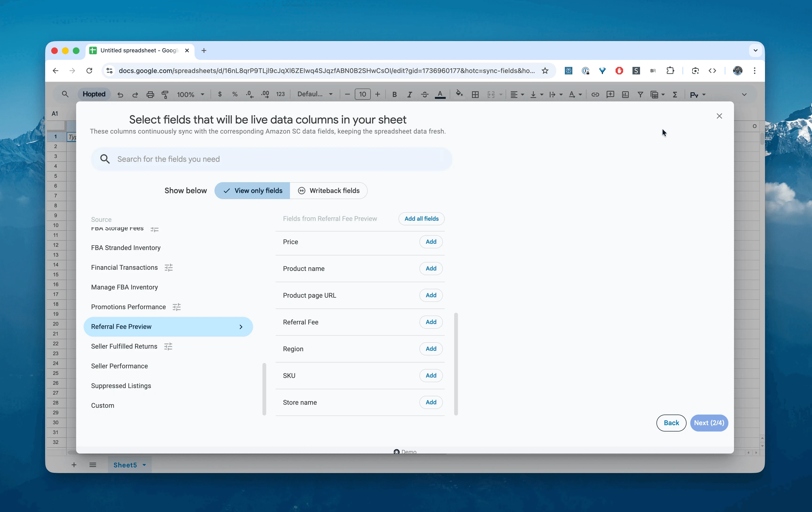The width and height of the screenshot is (812, 512).
Task: Select Financial Transactions source
Action: pyautogui.click(x=125, y=267)
